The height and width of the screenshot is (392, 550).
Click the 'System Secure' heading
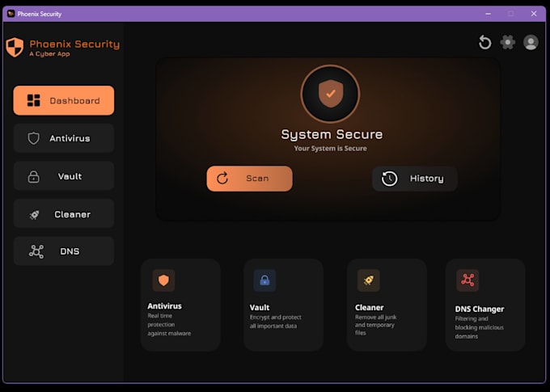point(332,134)
